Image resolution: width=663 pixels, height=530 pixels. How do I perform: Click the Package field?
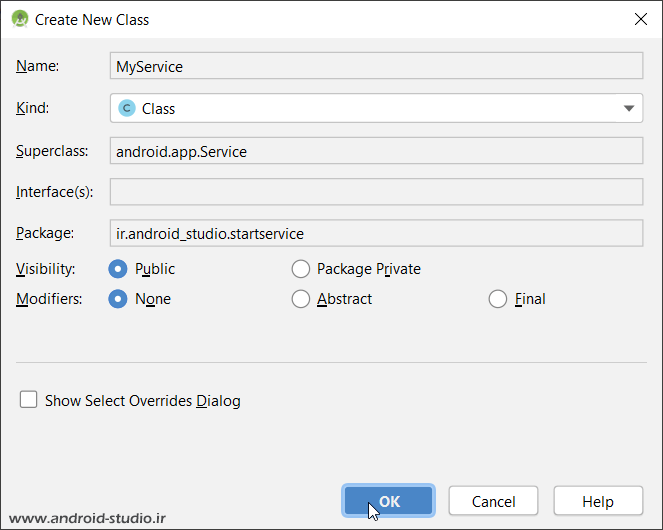[375, 233]
